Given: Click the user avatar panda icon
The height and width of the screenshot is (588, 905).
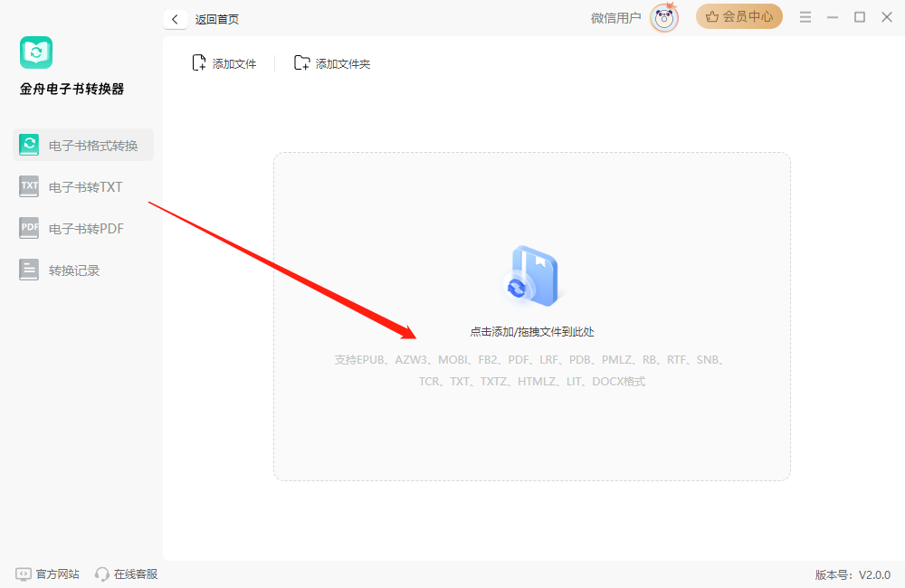Looking at the screenshot, I should (663, 18).
